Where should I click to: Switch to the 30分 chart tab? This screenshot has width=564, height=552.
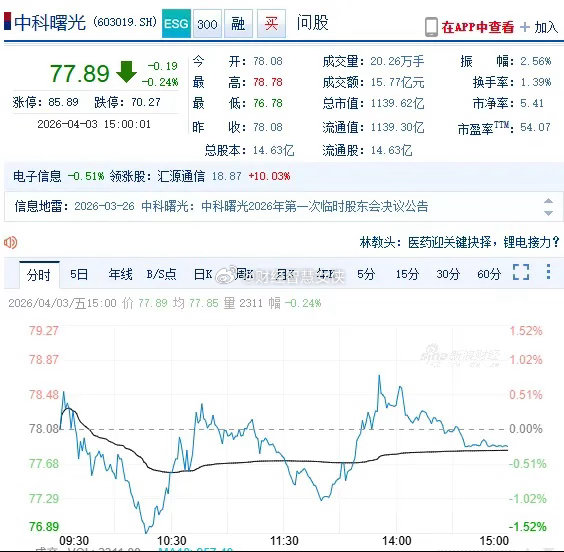[x=448, y=274]
